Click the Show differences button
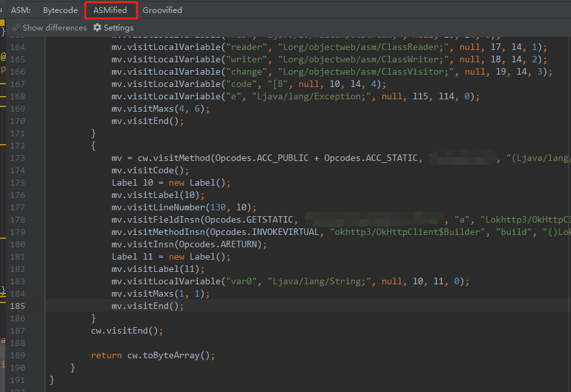 point(49,28)
